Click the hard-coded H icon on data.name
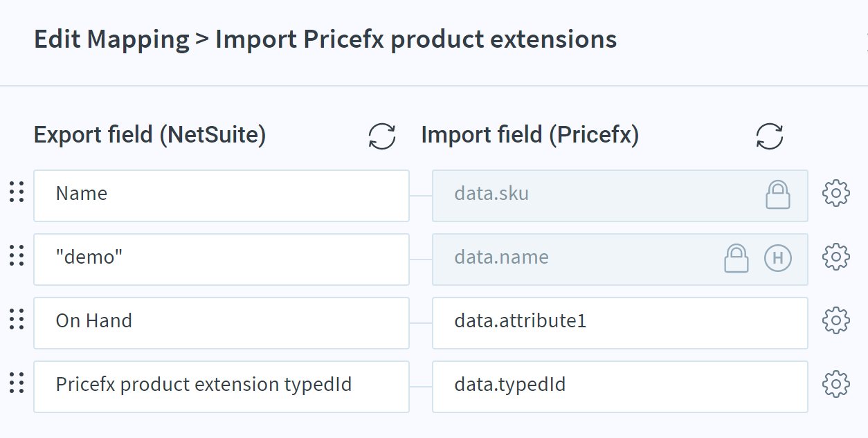Screen dimensions: 868x438 778,258
